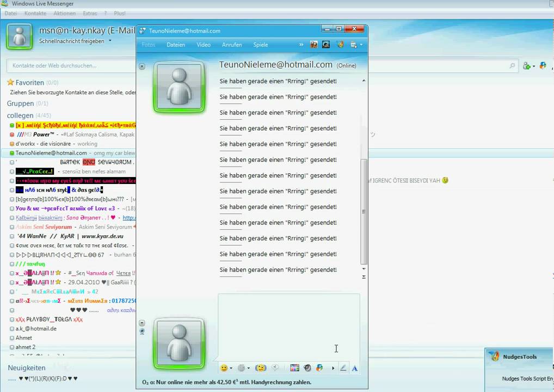Click the Neuigkeiten heading
This screenshot has width=554, height=392.
click(27, 368)
